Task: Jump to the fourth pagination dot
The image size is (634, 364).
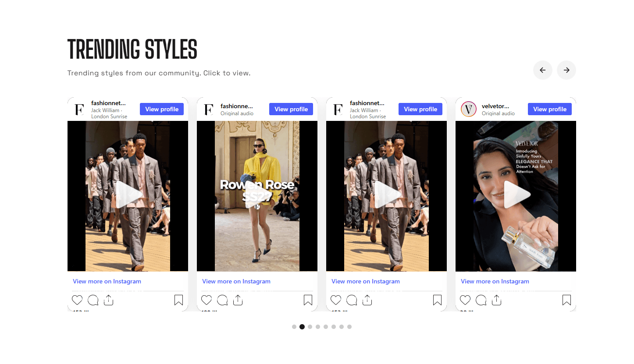Action: pyautogui.click(x=318, y=327)
